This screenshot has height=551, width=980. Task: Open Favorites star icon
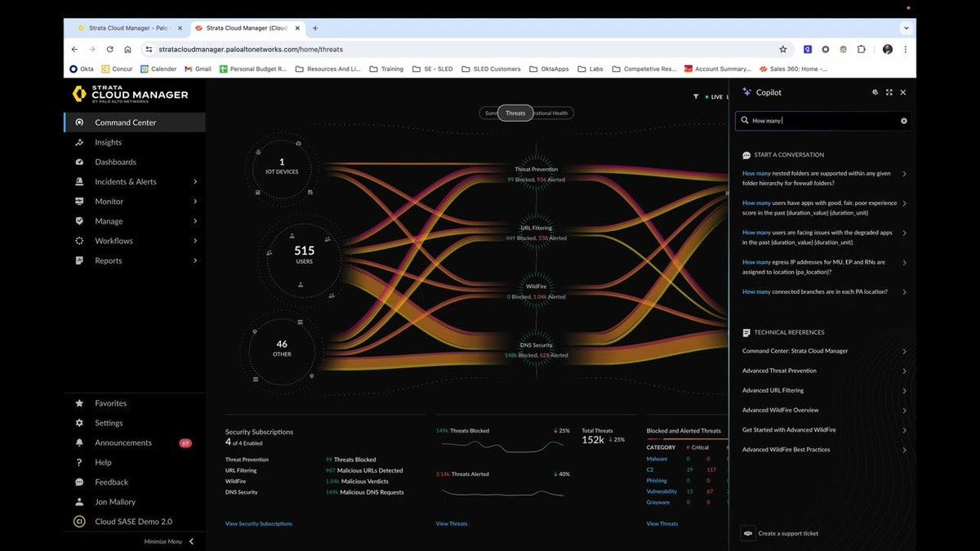coord(79,403)
